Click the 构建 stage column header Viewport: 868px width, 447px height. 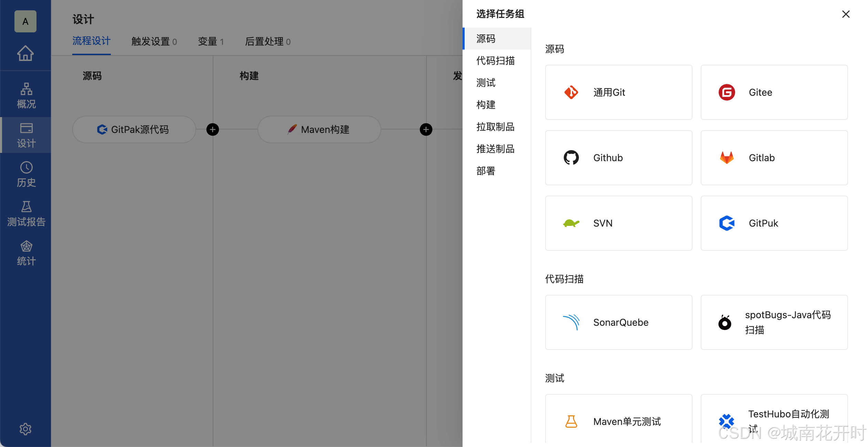(x=249, y=76)
